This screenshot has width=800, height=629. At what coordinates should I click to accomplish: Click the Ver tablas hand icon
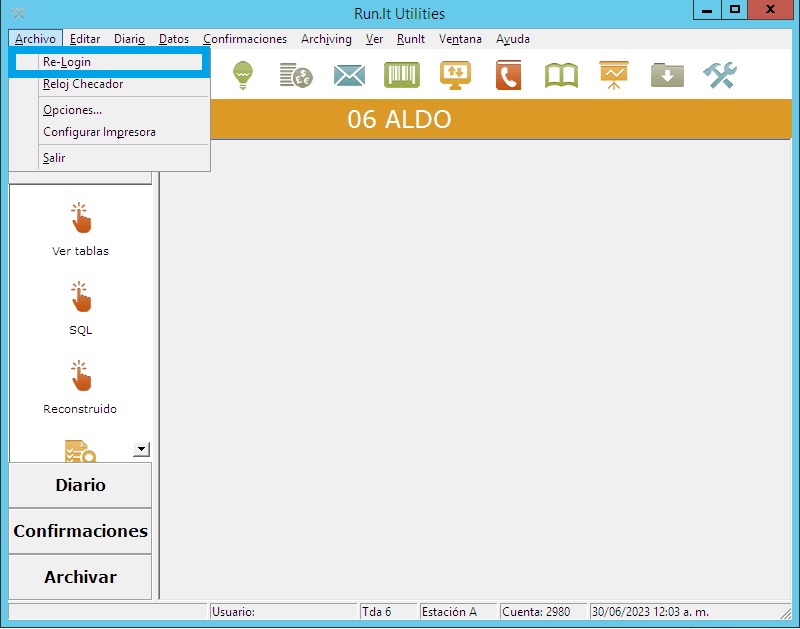click(81, 218)
